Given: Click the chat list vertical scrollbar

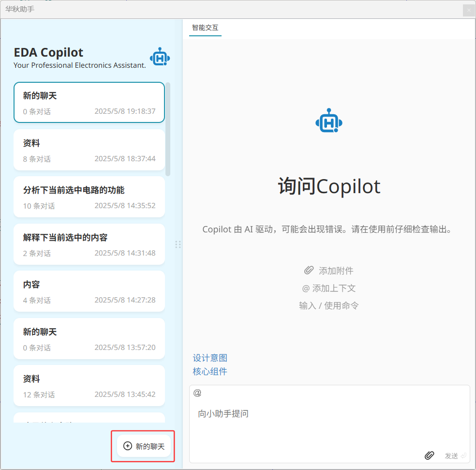Looking at the screenshot, I should [x=168, y=129].
